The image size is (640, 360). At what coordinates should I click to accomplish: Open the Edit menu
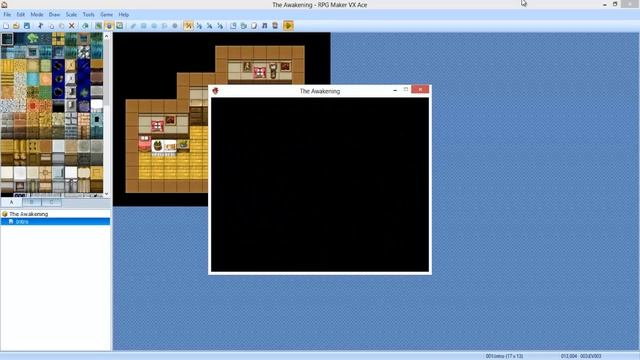click(21, 15)
